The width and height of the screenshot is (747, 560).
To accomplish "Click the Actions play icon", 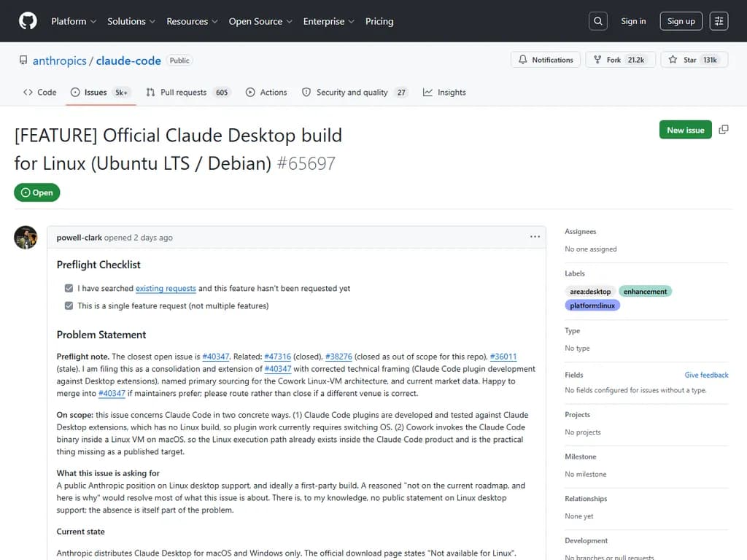I will click(250, 93).
